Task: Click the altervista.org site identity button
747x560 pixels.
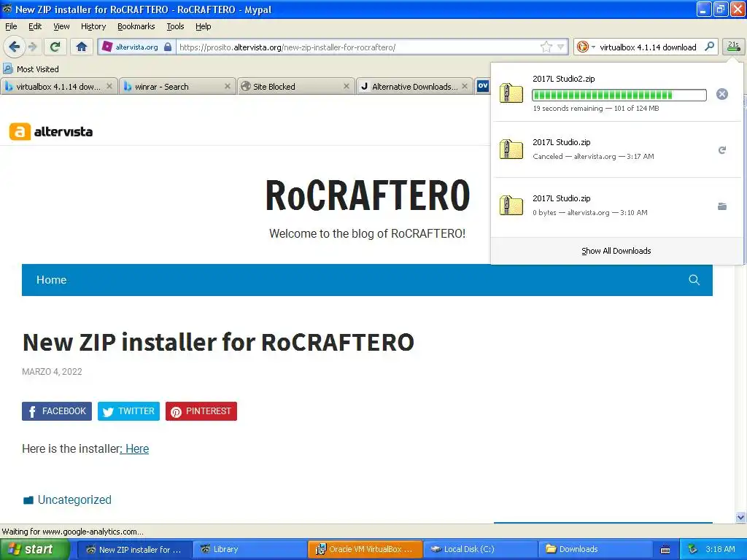Action: pyautogui.click(x=136, y=47)
